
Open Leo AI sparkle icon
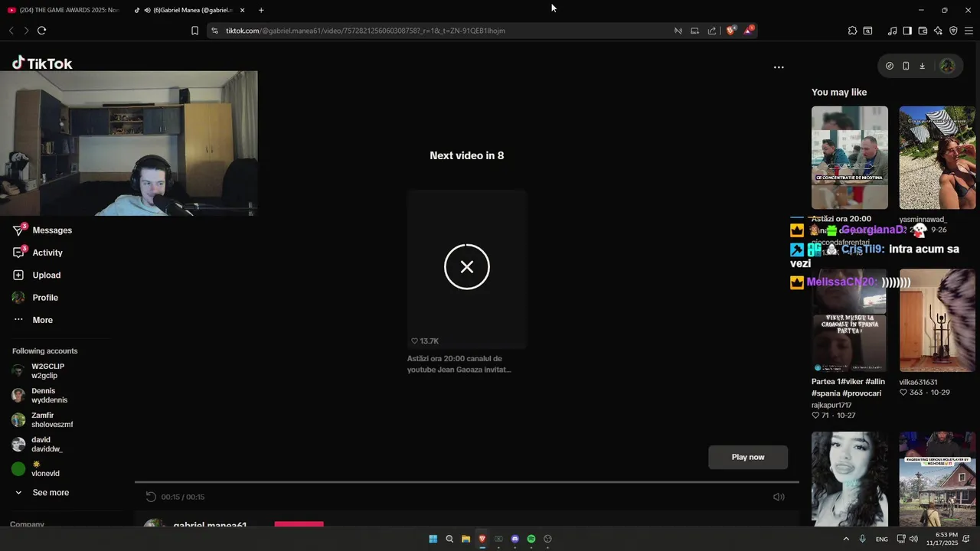coord(938,31)
